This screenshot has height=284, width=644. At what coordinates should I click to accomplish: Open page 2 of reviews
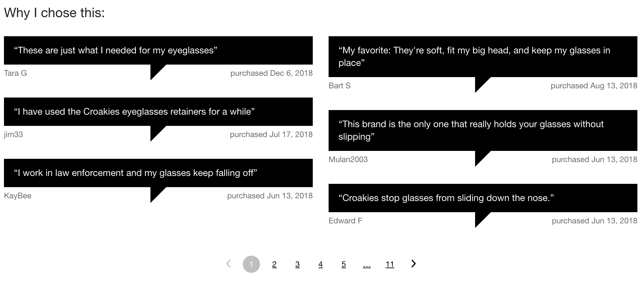pyautogui.click(x=274, y=264)
